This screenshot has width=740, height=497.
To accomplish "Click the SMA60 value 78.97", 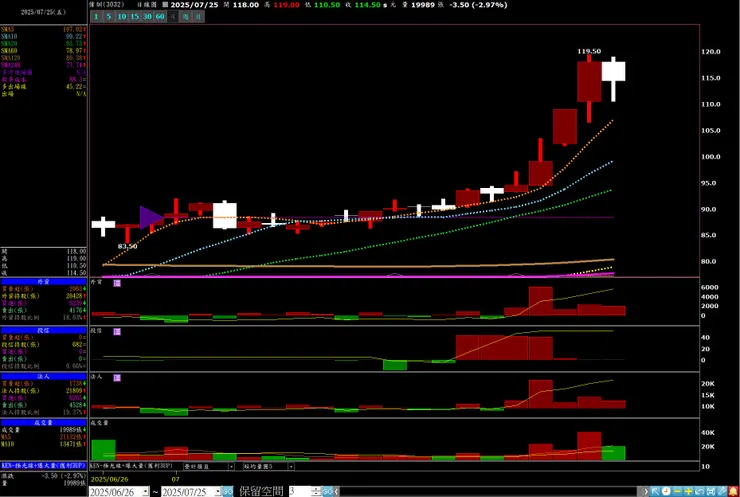I will click(x=75, y=51).
